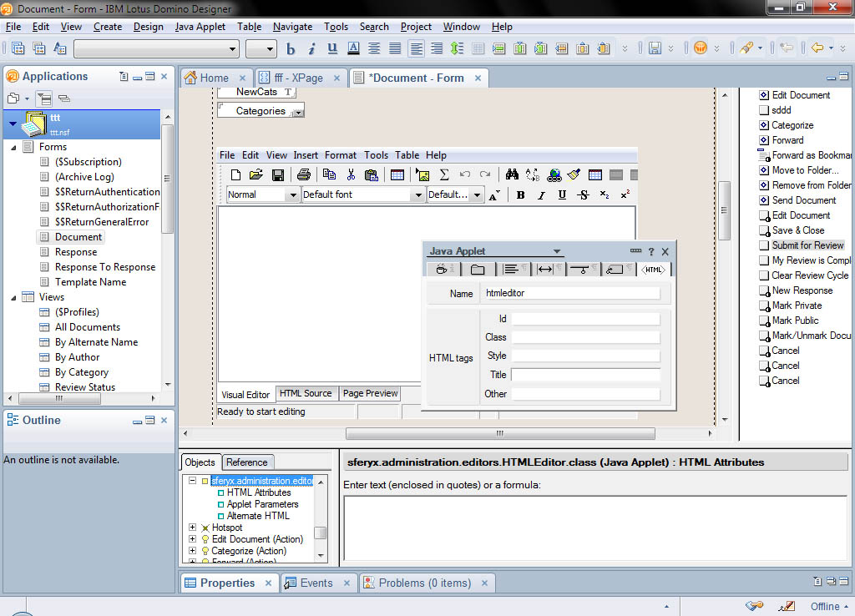Switch to the fff - XPage tab
This screenshot has width=855, height=616.
point(298,78)
